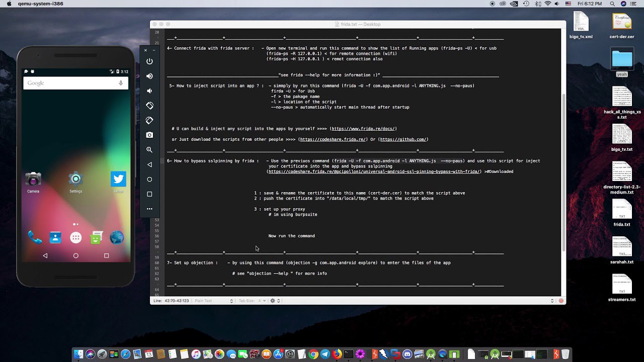Image resolution: width=644 pixels, height=362 pixels.
Task: Open the gear settings menu in status bar
Action: pos(275,301)
